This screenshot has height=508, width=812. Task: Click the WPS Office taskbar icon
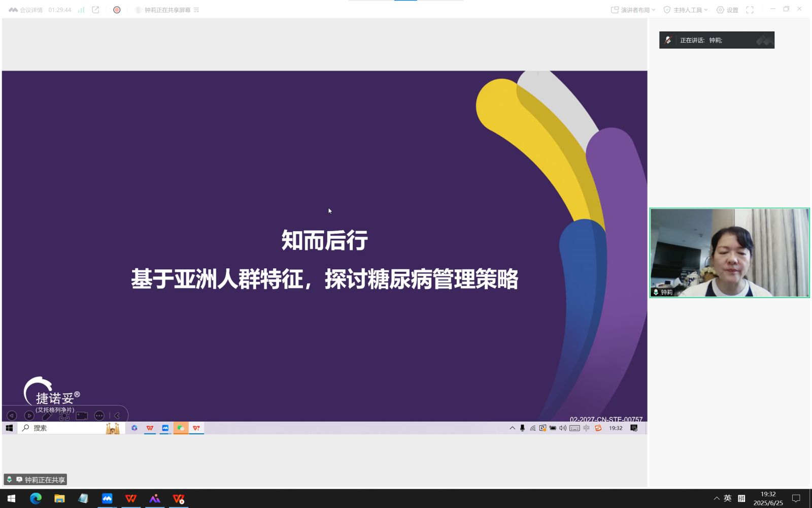tap(131, 499)
